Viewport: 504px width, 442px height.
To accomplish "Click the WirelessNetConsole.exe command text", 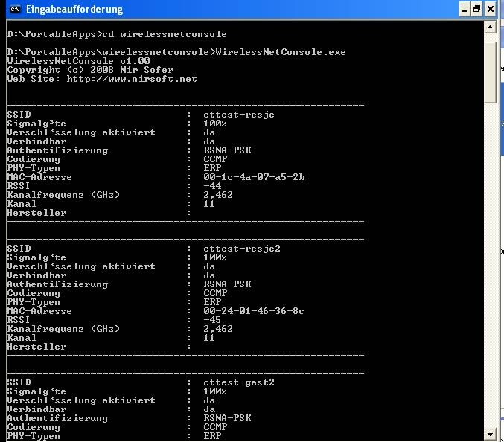I will tap(281, 52).
